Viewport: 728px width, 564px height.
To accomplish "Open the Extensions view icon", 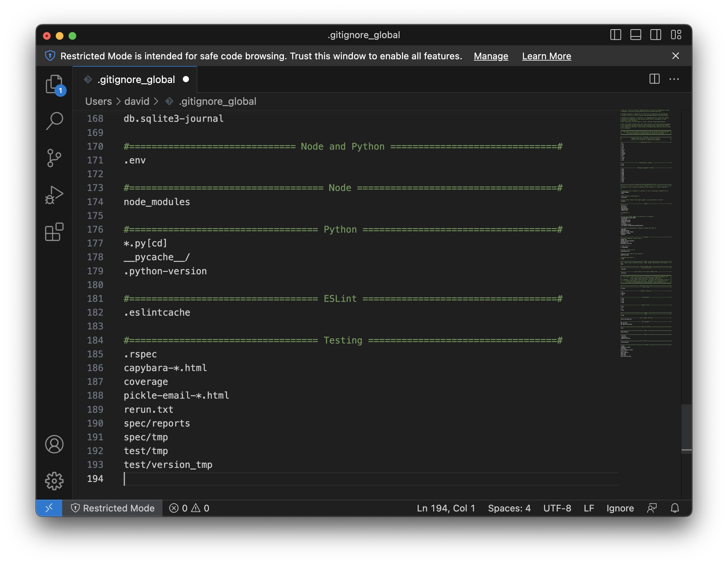I will 54,232.
